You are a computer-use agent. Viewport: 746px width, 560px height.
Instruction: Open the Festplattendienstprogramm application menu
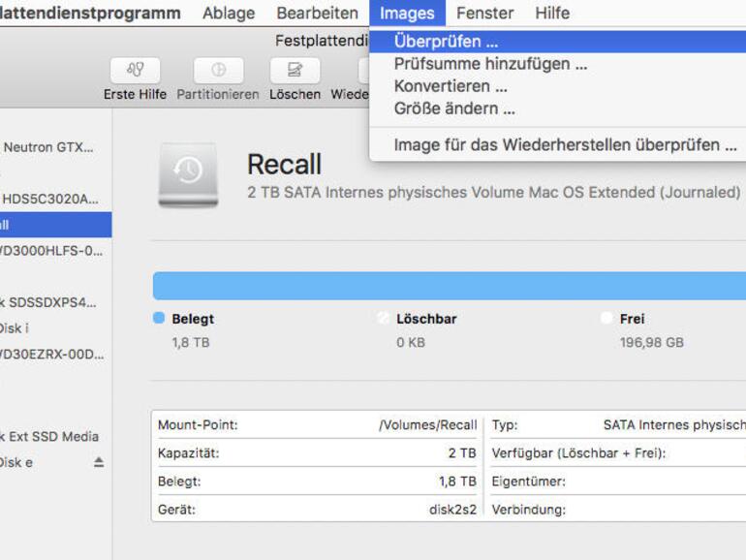pyautogui.click(x=90, y=13)
